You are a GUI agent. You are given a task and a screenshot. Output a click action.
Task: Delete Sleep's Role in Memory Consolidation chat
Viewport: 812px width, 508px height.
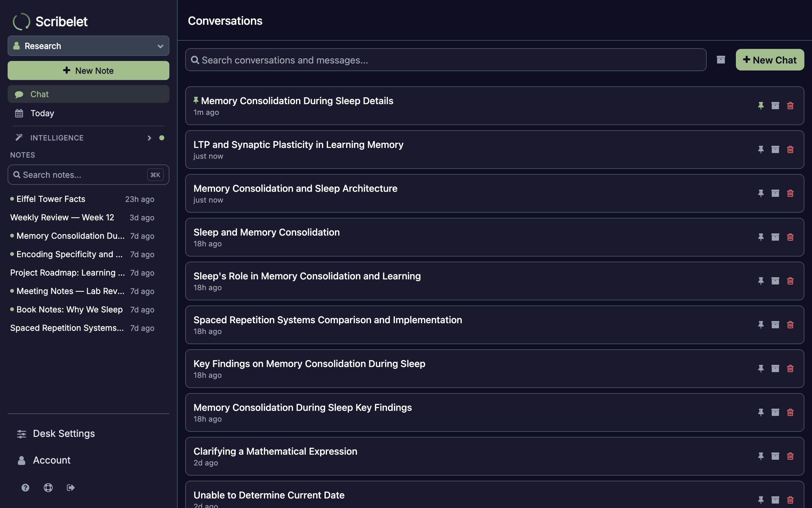pos(790,281)
